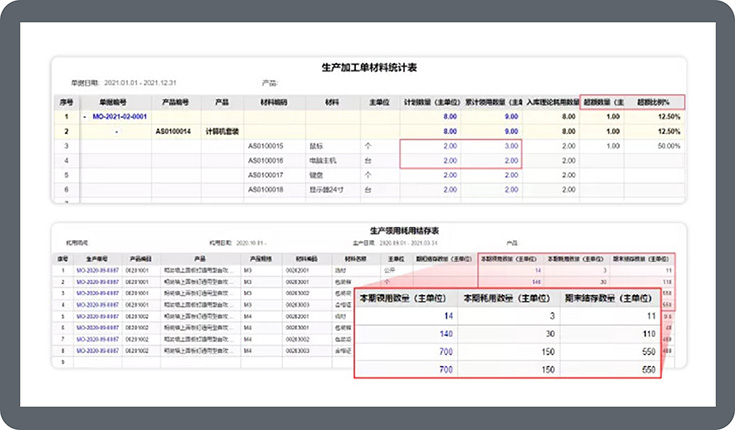Select 主单位 header in materials statistics table
The height and width of the screenshot is (430, 735).
click(379, 102)
